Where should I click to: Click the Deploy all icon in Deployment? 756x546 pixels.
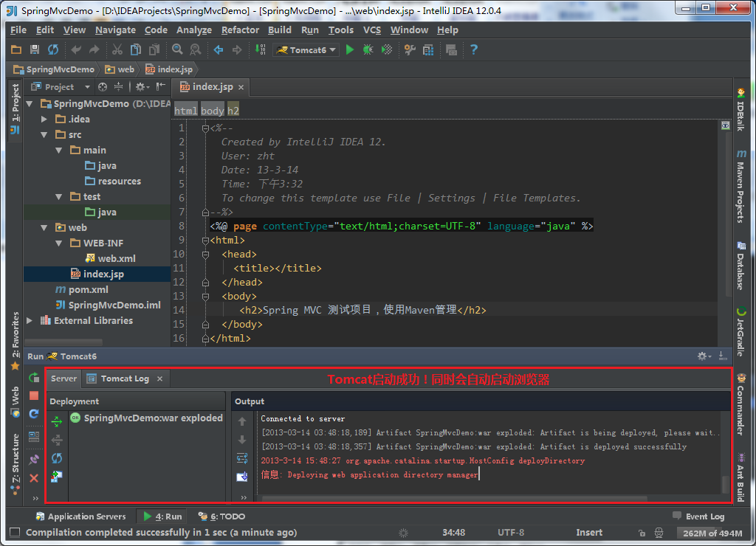pos(57,421)
